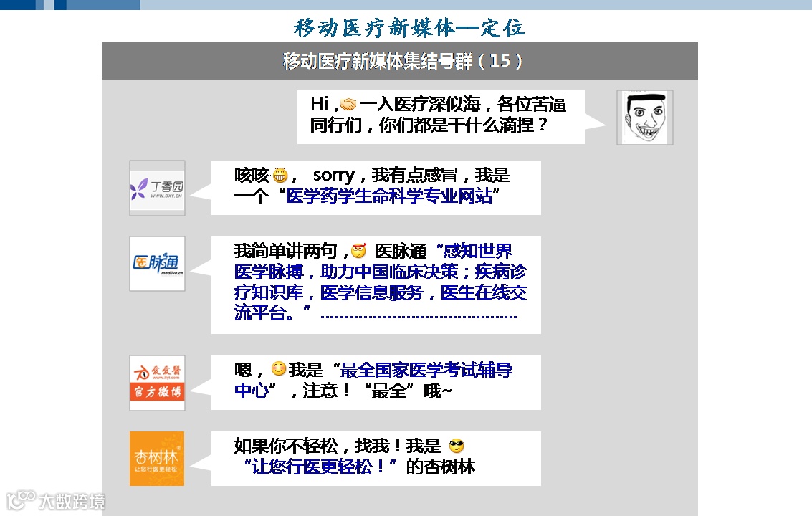Click the text 让您行医更轻松！

(318, 467)
